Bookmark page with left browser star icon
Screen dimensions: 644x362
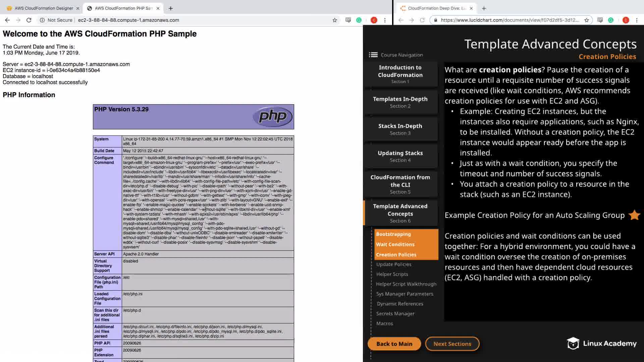[x=334, y=20]
